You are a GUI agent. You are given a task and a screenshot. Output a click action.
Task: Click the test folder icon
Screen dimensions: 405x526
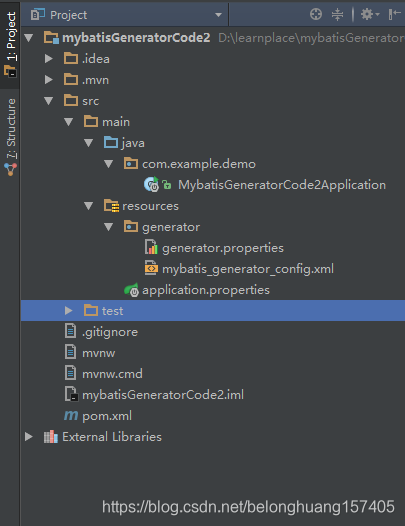click(91, 310)
